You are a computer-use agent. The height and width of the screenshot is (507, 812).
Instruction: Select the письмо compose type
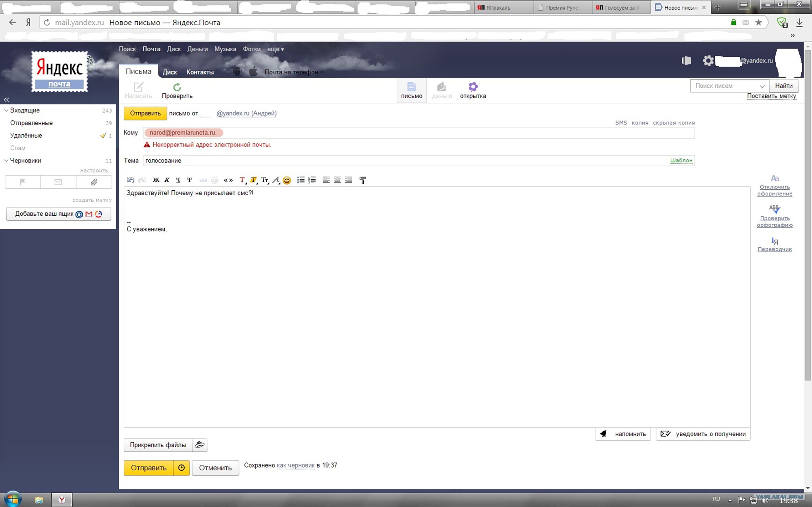pos(412,91)
